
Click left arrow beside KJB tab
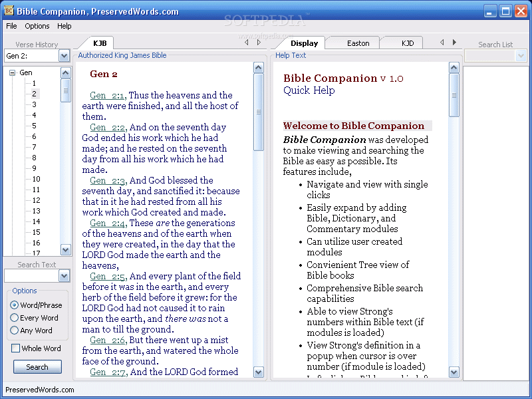[x=247, y=43]
